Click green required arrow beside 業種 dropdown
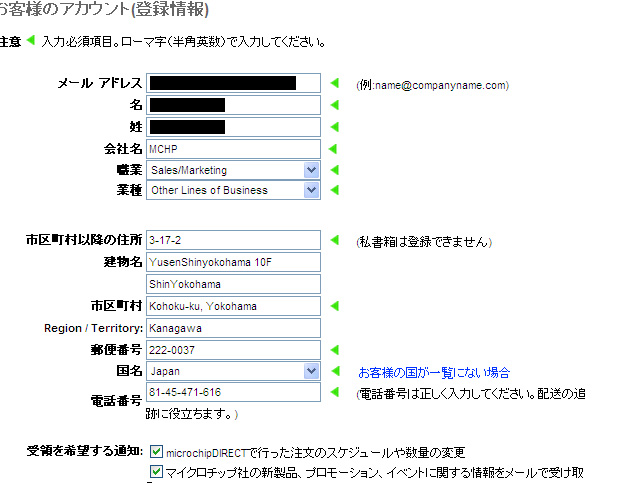The image size is (641, 483). click(335, 190)
